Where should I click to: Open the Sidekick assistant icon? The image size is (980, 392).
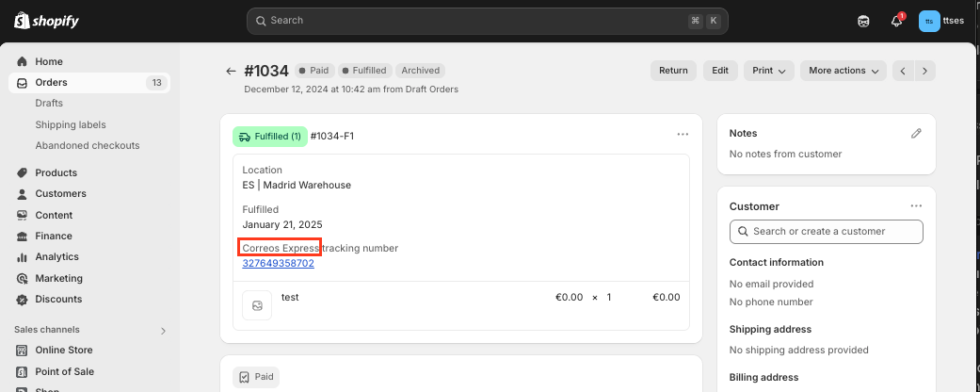[863, 22]
